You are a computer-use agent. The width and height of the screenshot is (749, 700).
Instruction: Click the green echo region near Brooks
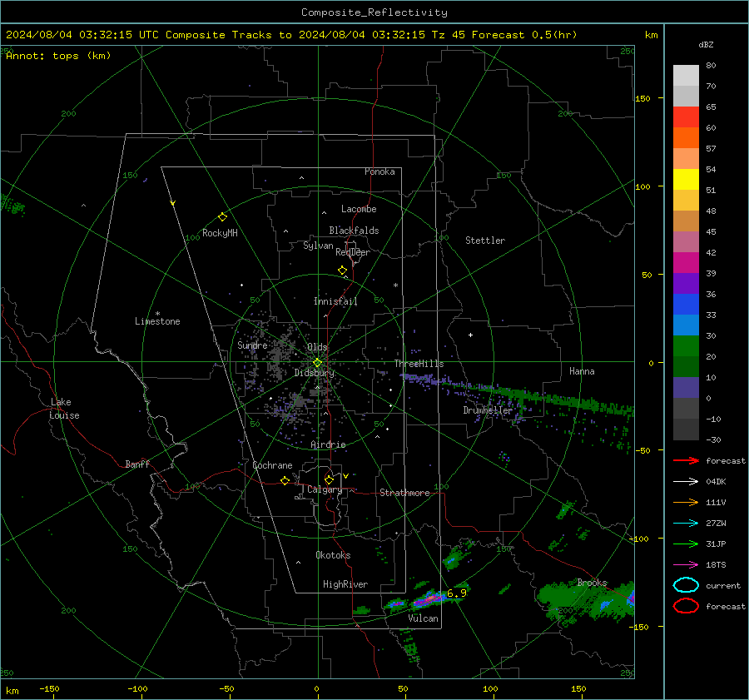click(x=588, y=600)
